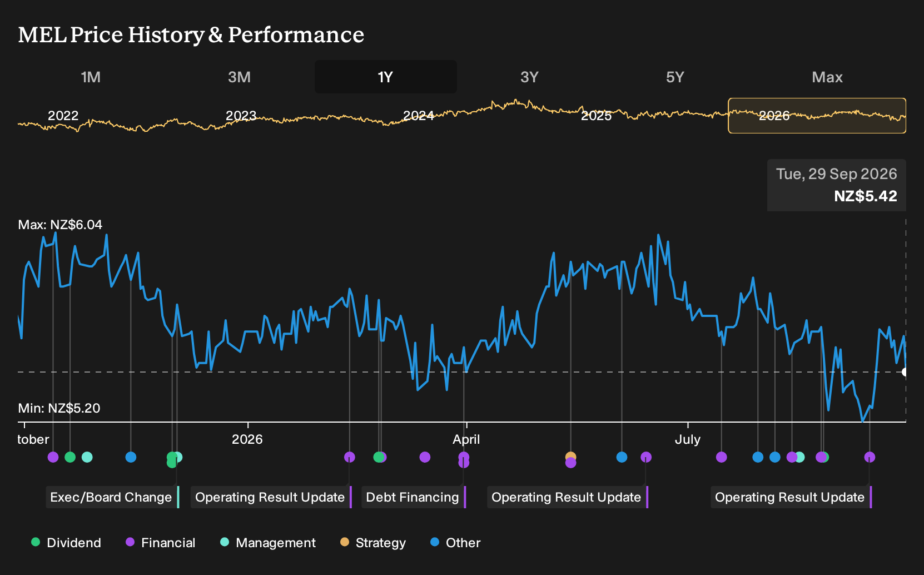
Task: Click the NZ$5.42 price in tooltip
Action: coord(866,196)
